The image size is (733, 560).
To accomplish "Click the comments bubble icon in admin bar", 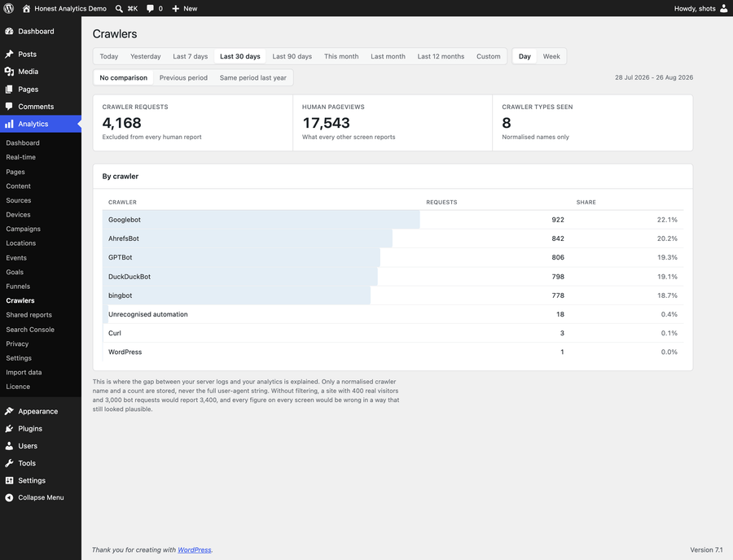I will [x=150, y=8].
